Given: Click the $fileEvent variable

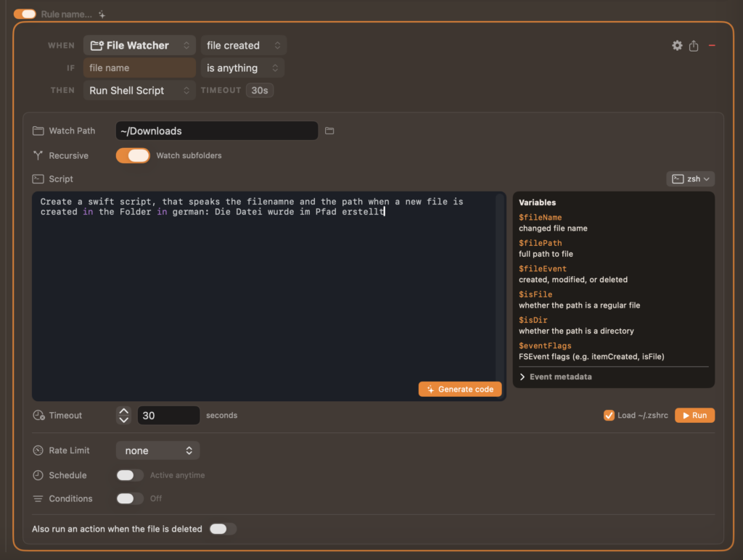Looking at the screenshot, I should coord(543,268).
